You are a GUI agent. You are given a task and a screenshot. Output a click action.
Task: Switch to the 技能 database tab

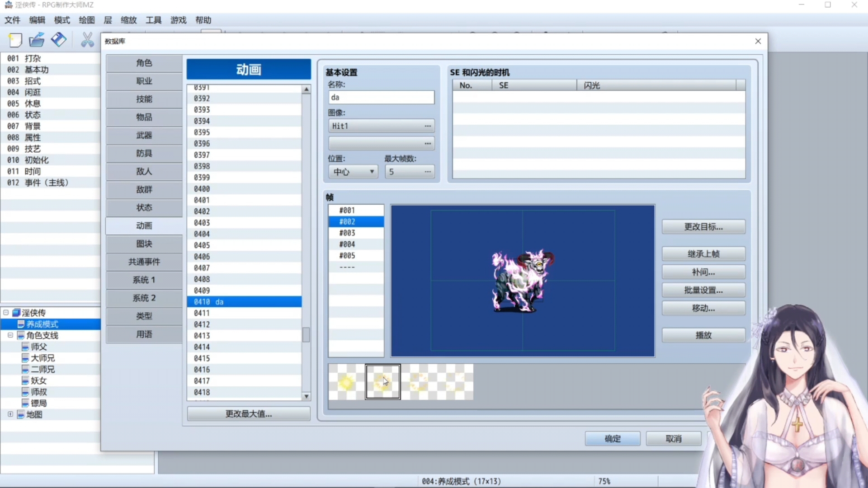[144, 99]
